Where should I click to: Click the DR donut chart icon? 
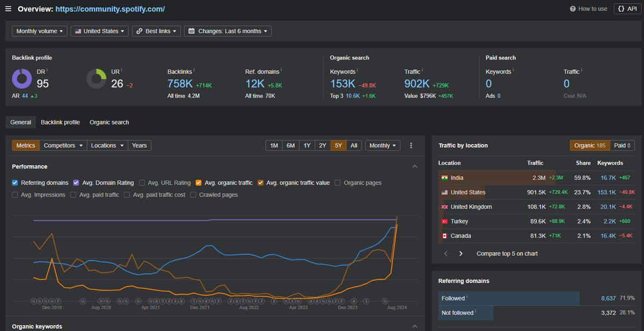pyautogui.click(x=22, y=79)
